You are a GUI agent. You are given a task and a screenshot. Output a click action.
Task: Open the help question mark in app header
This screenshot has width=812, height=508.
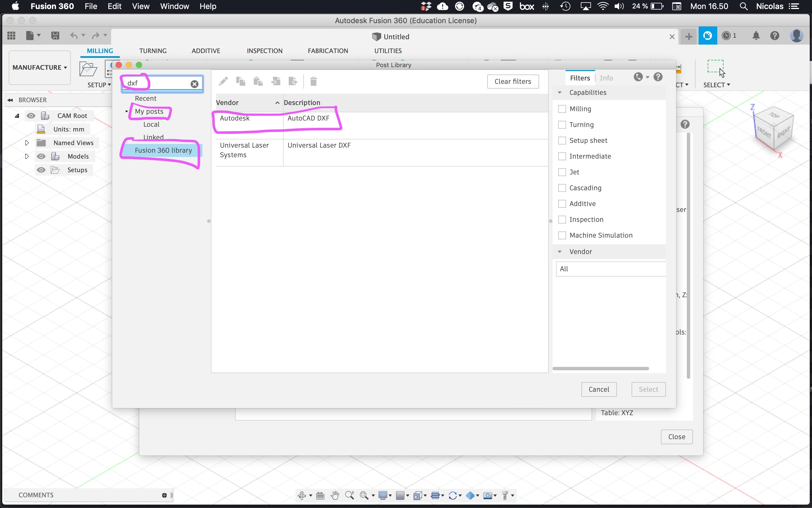click(x=775, y=36)
